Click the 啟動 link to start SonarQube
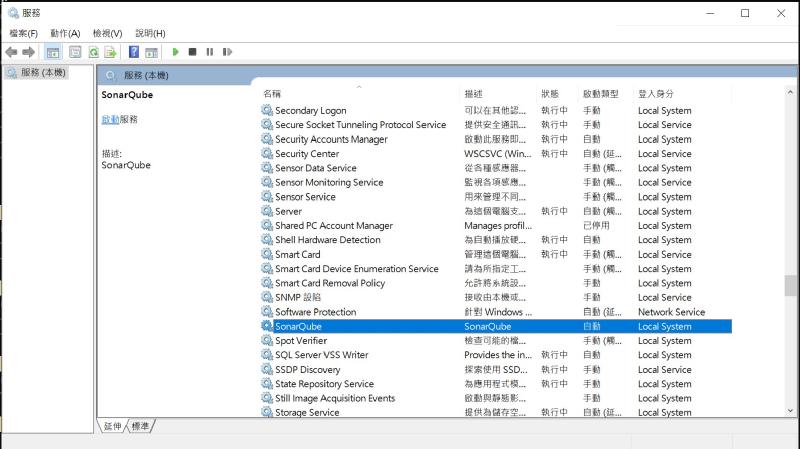The image size is (800, 449). 109,119
